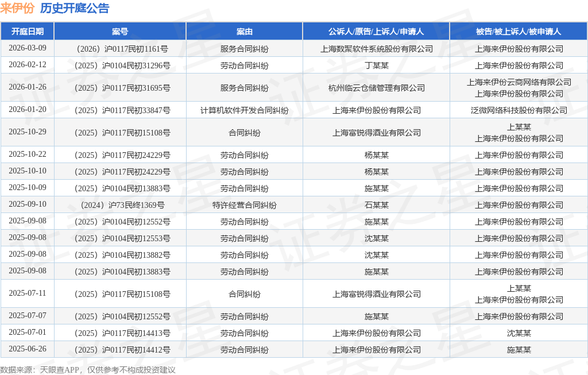Click cause 计算机软件开发合同纠纷
Image resolution: width=588 pixels, height=375 pixels.
pyautogui.click(x=245, y=110)
